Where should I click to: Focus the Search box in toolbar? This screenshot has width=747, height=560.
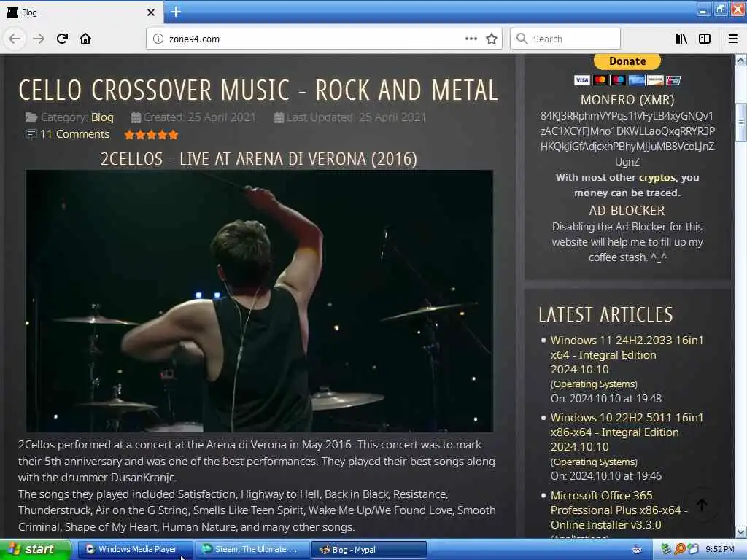point(565,39)
